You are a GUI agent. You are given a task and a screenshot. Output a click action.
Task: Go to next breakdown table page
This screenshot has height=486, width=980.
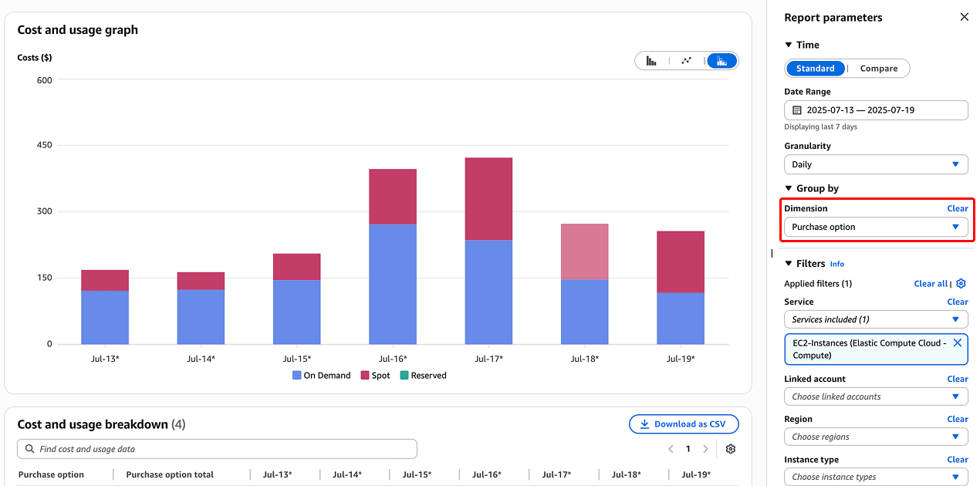[705, 449]
